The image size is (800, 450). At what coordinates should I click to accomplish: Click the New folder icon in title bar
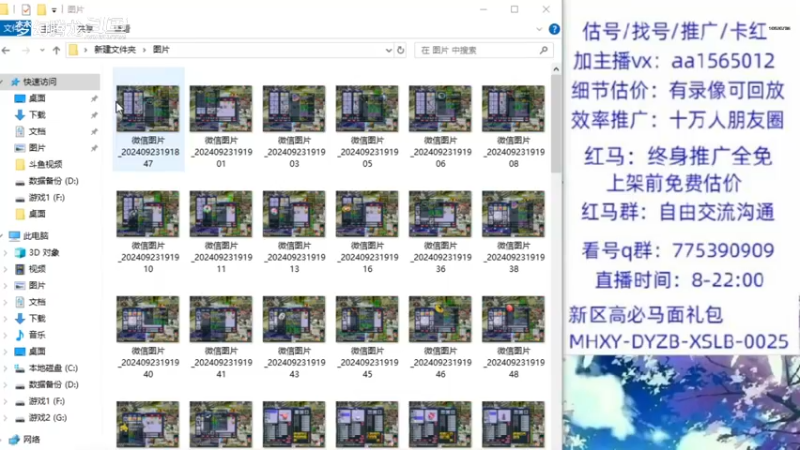tap(41, 9)
